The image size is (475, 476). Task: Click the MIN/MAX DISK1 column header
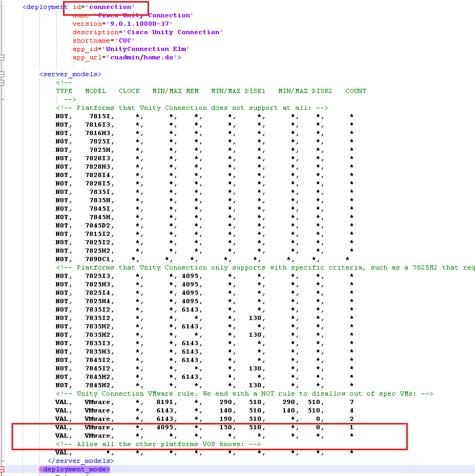pyautogui.click(x=238, y=91)
